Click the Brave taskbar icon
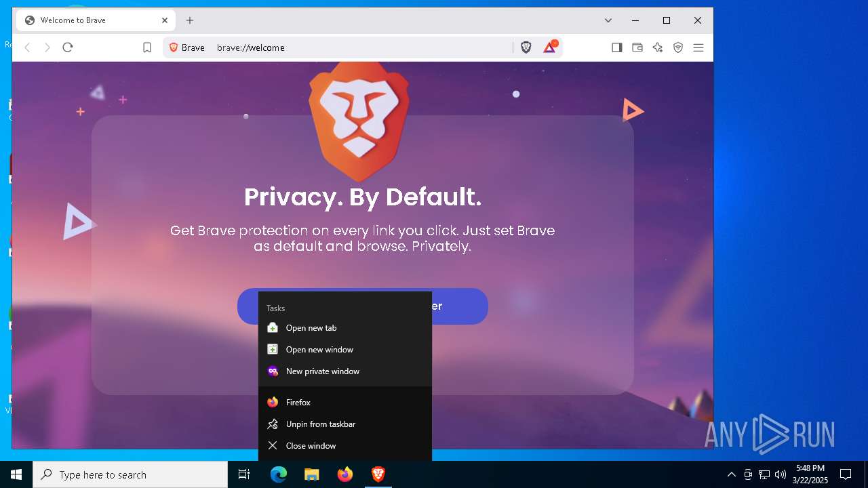 point(378,474)
